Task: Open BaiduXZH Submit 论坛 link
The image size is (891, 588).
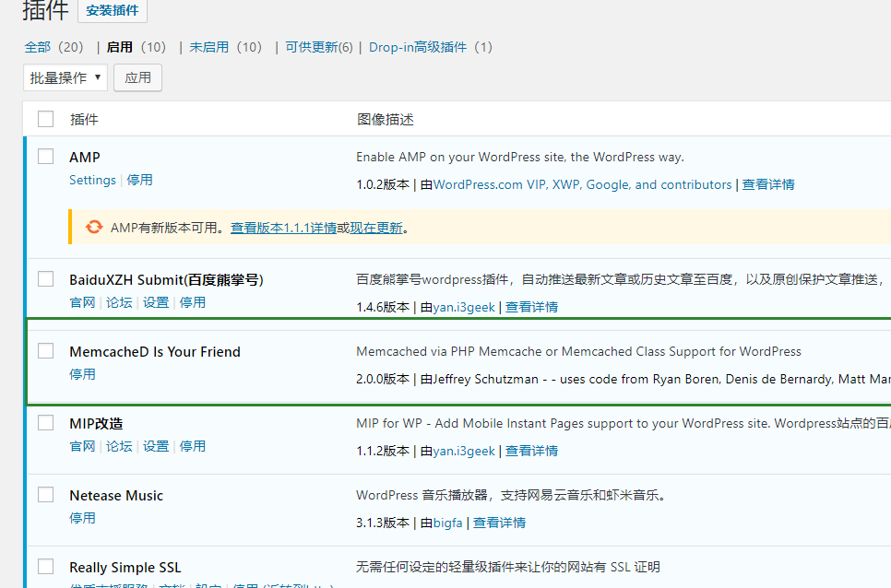Action: 119,302
